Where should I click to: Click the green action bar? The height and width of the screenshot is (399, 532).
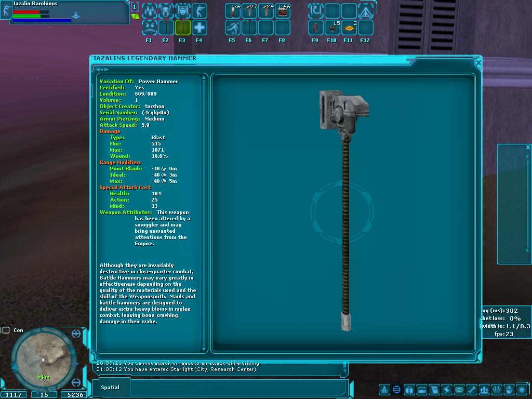coord(31,16)
